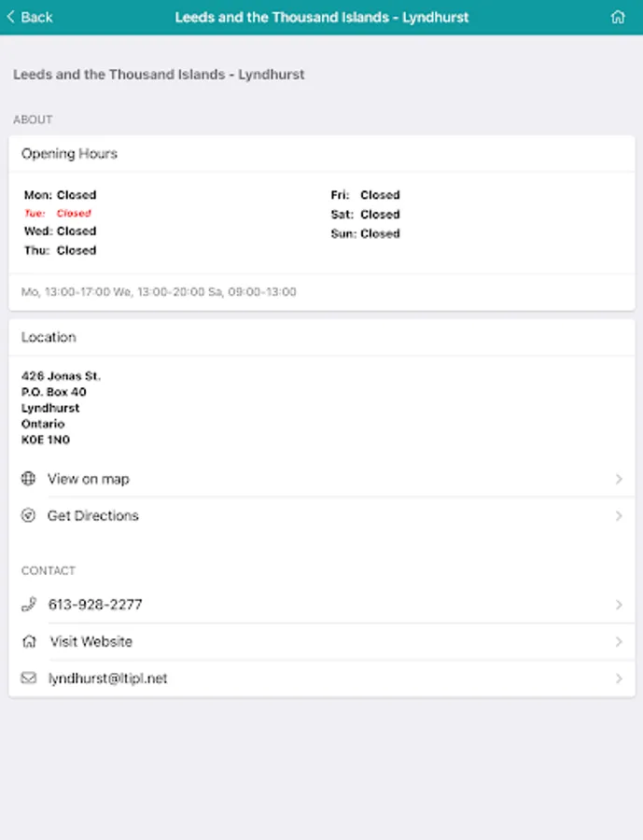
Task: Call the number 613-928-2277
Action: 95,605
